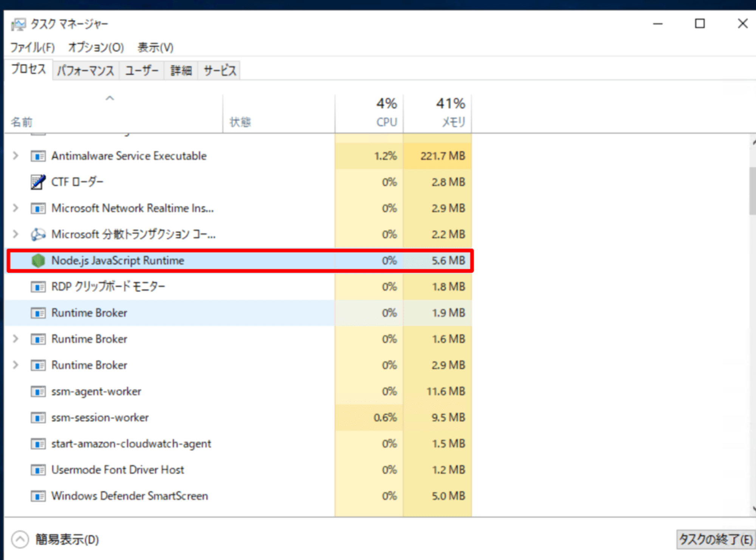Select the ssm-agent-worker process name

click(x=96, y=391)
